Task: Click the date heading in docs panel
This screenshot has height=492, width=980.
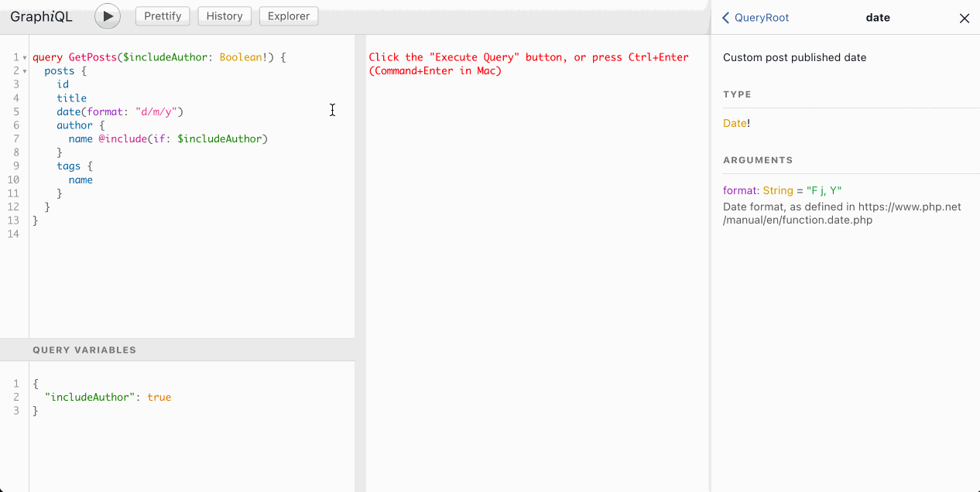Action: tap(878, 18)
